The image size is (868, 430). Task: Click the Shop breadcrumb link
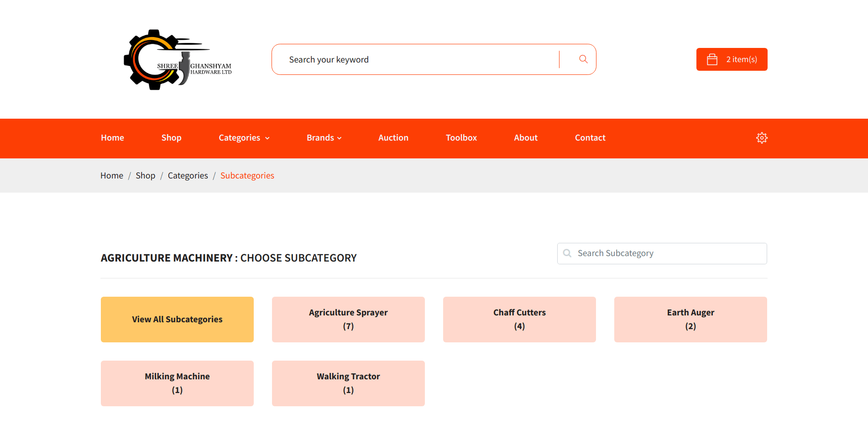pos(145,175)
